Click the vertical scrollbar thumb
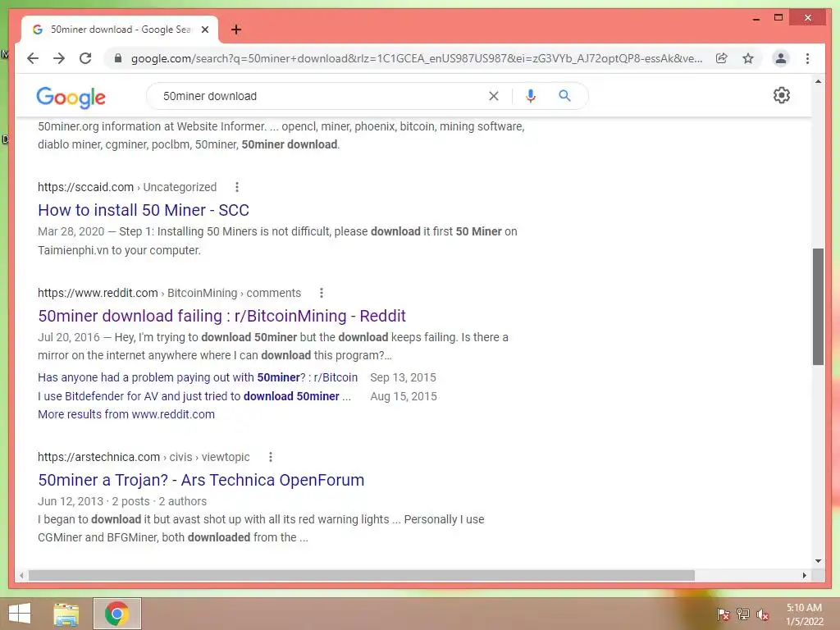The width and height of the screenshot is (840, 630). pyautogui.click(x=818, y=307)
